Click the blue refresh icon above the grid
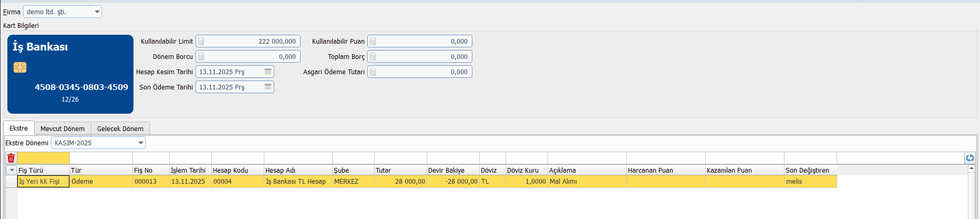The image size is (980, 219). pyautogui.click(x=969, y=158)
